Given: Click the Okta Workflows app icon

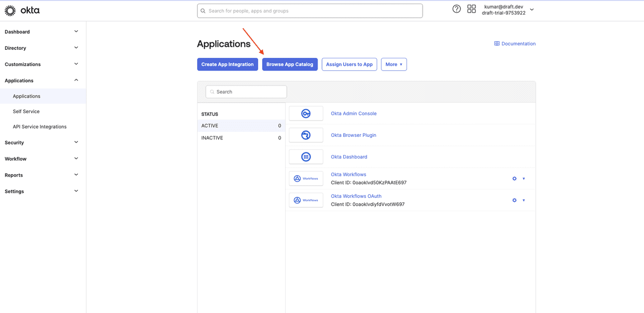Looking at the screenshot, I should 306,178.
